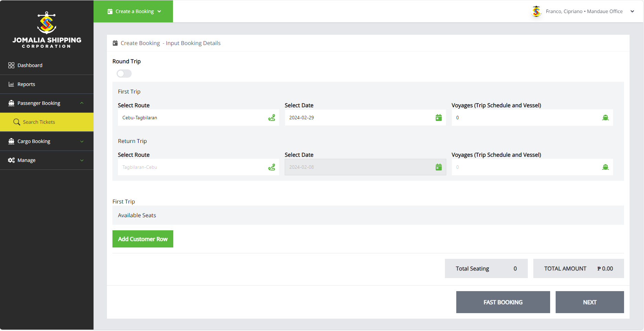This screenshot has height=331, width=644.
Task: Click the Jomalia Shipping logo in sidebar
Action: coord(47,30)
